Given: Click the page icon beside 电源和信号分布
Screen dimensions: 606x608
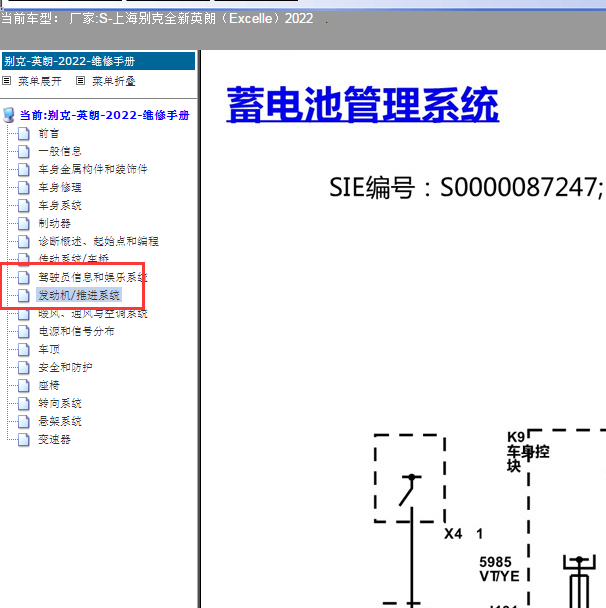Looking at the screenshot, I should point(24,332).
